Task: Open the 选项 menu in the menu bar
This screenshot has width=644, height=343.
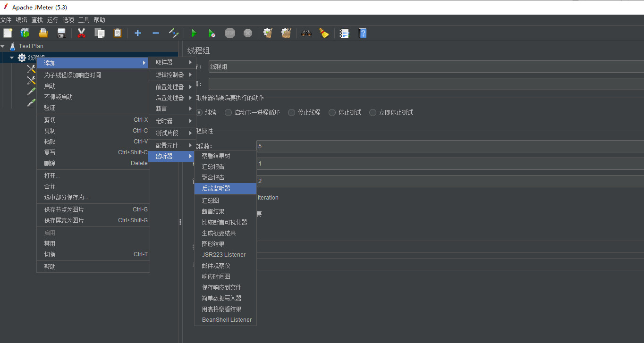Action: [68, 20]
